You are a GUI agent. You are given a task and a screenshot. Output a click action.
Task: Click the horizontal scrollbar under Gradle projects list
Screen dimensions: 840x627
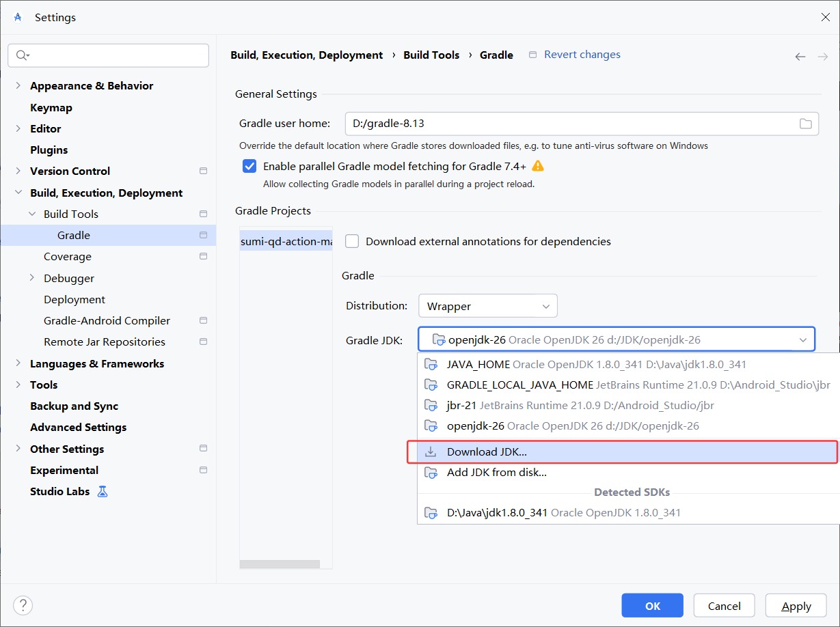[280, 564]
